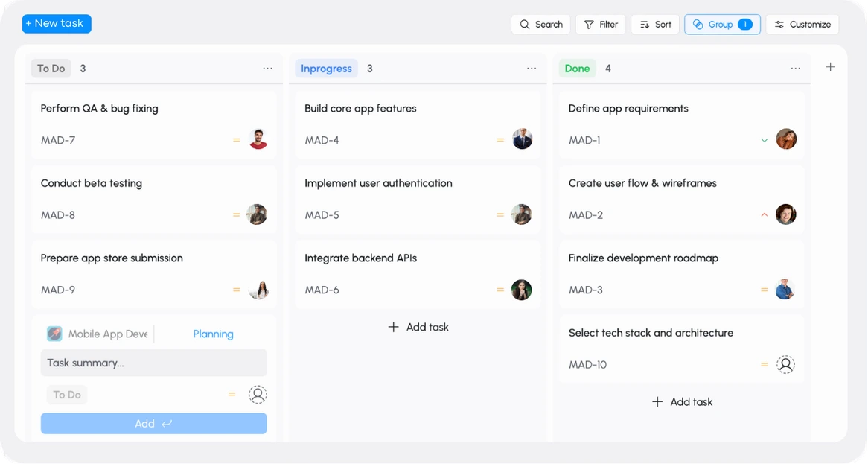868x464 pixels.
Task: Open the Sort options
Action: [x=655, y=25]
